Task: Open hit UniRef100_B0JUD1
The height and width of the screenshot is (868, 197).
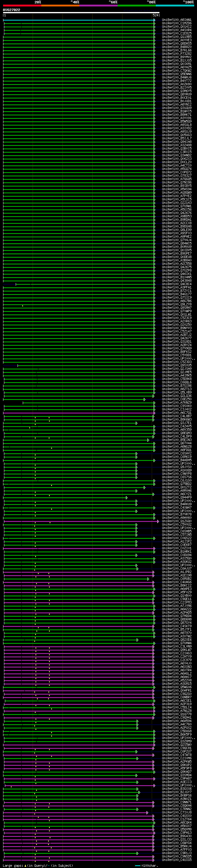Action: coord(177,101)
